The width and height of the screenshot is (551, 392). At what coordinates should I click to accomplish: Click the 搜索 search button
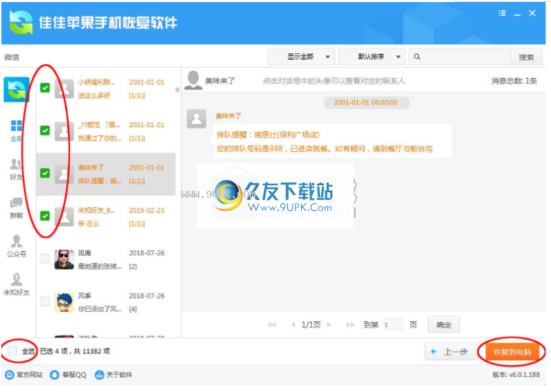526,57
